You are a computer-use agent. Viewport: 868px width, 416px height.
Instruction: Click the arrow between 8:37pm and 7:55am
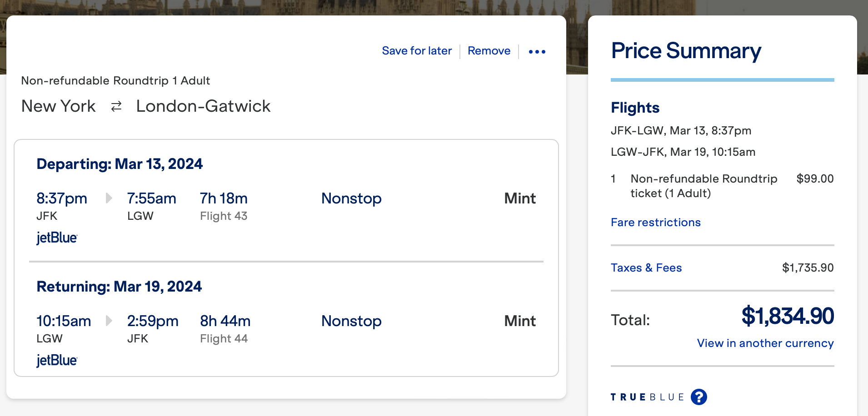click(x=109, y=198)
